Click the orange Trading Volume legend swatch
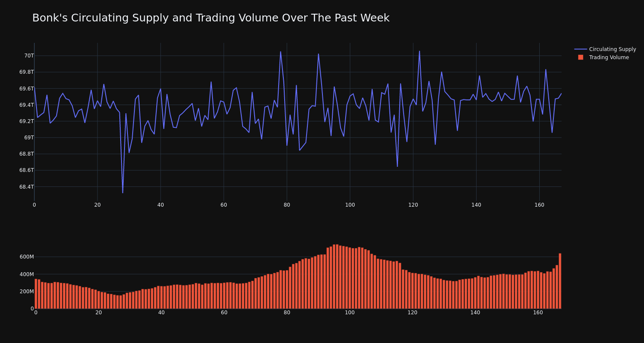Screen dimensions: 644x343 (580, 57)
